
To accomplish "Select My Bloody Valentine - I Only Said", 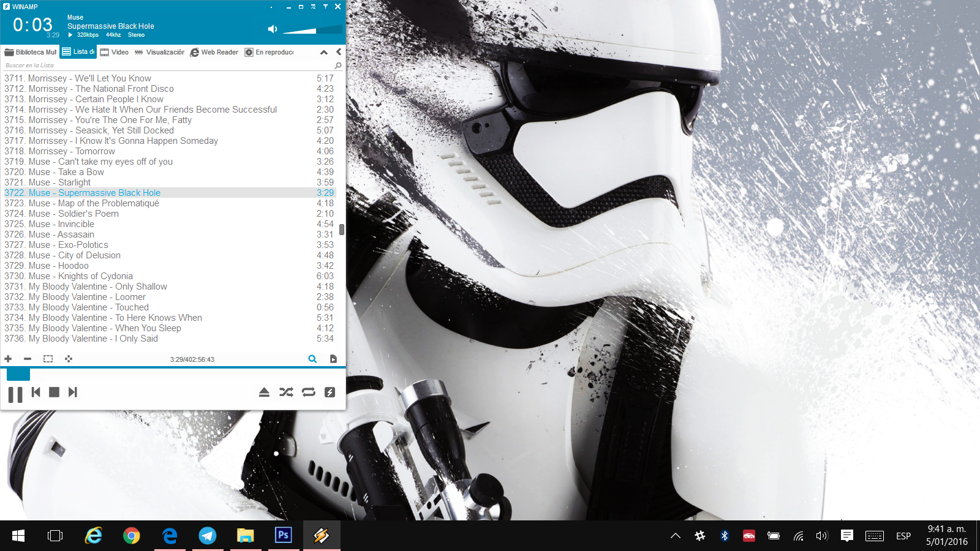I will click(169, 339).
